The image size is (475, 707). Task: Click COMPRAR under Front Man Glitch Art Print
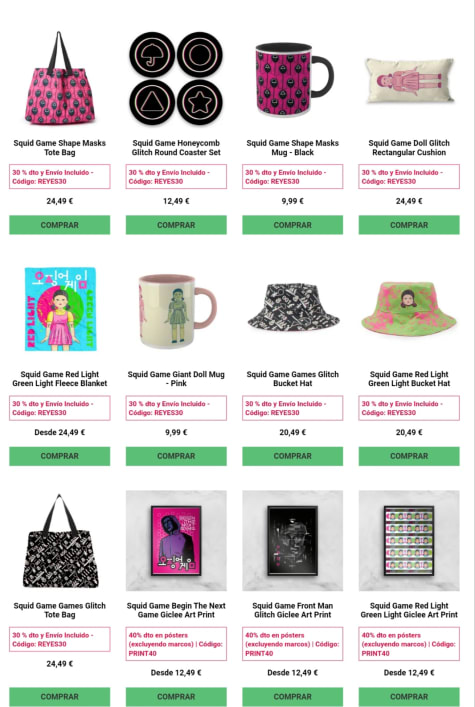pos(292,697)
